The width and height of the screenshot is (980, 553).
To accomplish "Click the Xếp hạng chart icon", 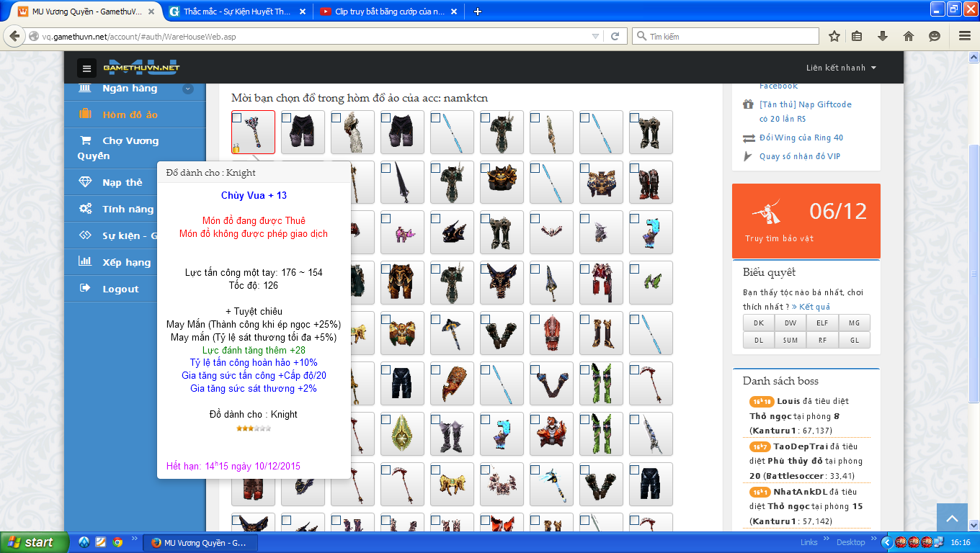I will [x=85, y=261].
